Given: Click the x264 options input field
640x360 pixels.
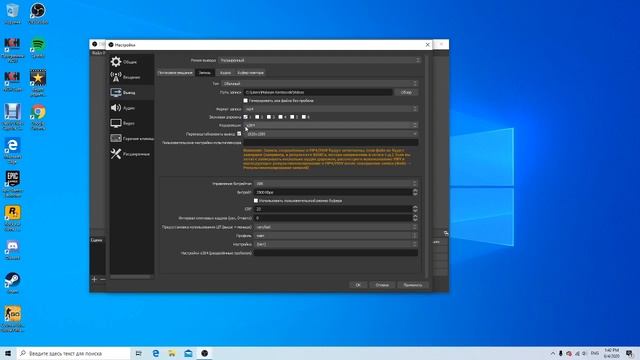Looking at the screenshot, I should (336, 253).
